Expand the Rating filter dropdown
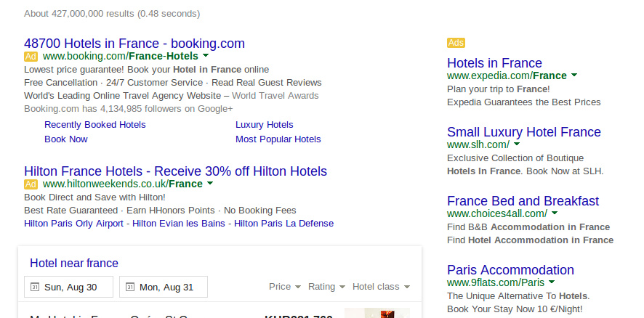Screen dimensions: 644x318 [x=326, y=287]
